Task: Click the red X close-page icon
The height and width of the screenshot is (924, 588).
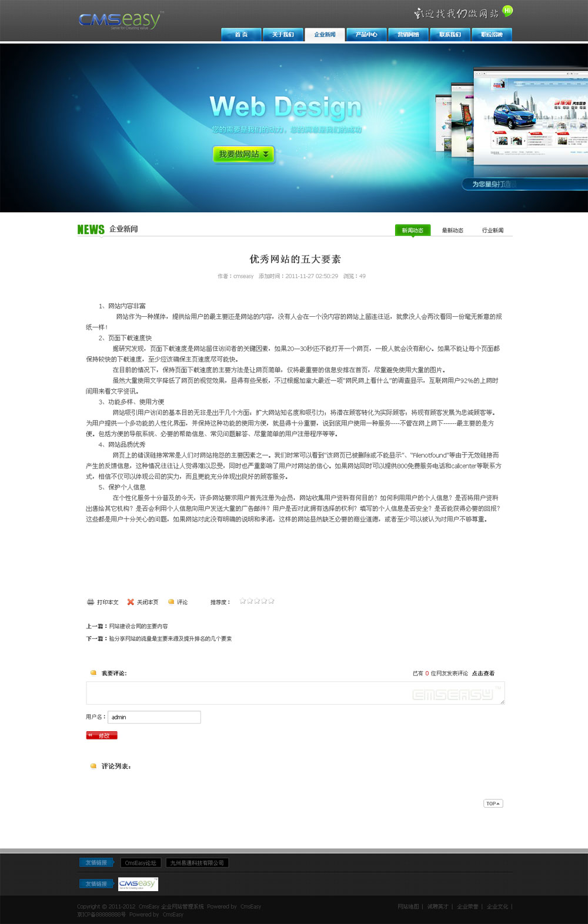Action: pyautogui.click(x=131, y=602)
